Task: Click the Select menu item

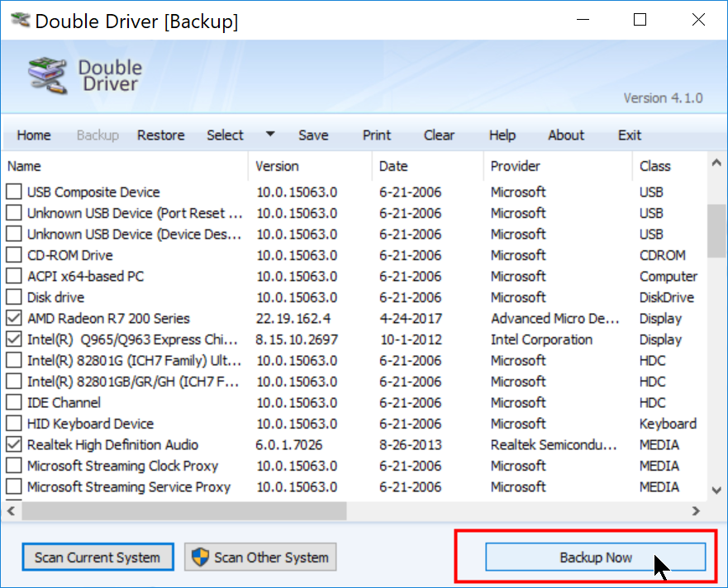Action: (225, 135)
